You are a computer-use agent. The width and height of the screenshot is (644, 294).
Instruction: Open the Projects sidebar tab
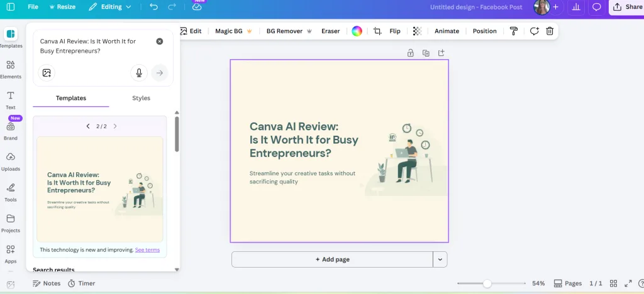point(11,222)
